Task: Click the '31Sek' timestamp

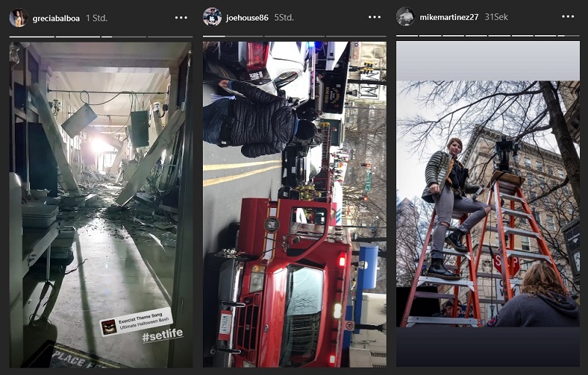Action: (x=496, y=17)
